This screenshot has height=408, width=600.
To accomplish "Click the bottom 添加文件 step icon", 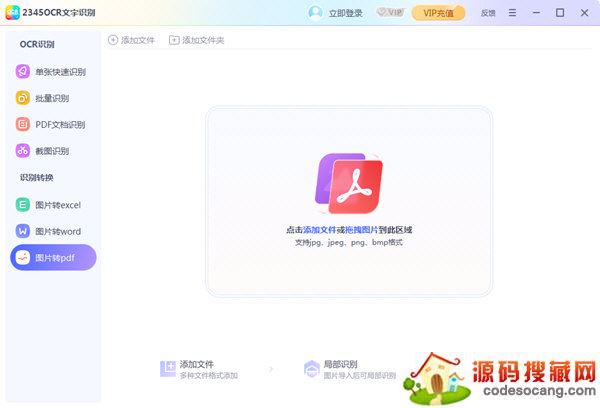I will [x=168, y=369].
